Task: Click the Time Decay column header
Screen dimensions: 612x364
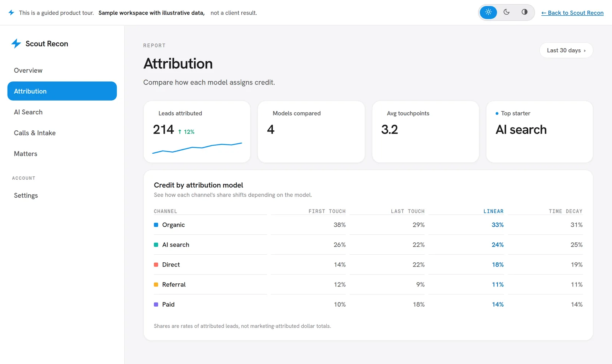Action: [566, 211]
